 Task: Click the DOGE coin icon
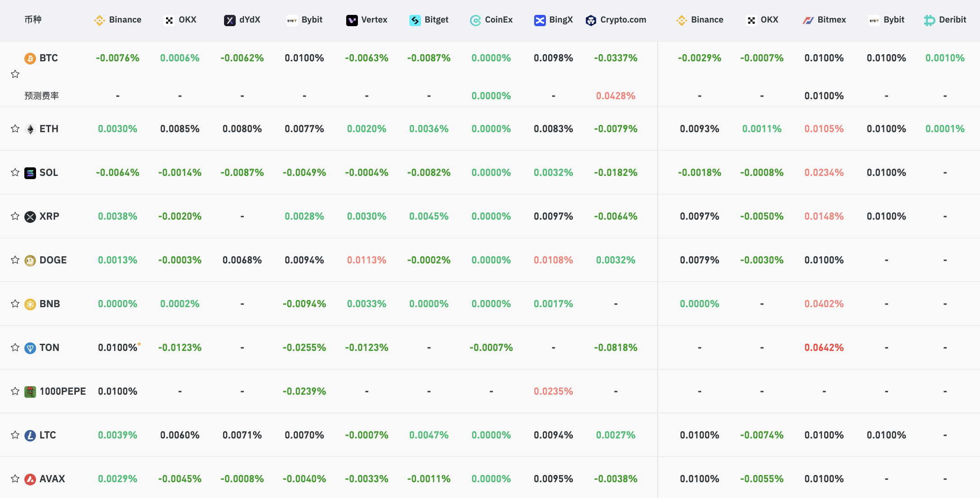[x=30, y=261]
